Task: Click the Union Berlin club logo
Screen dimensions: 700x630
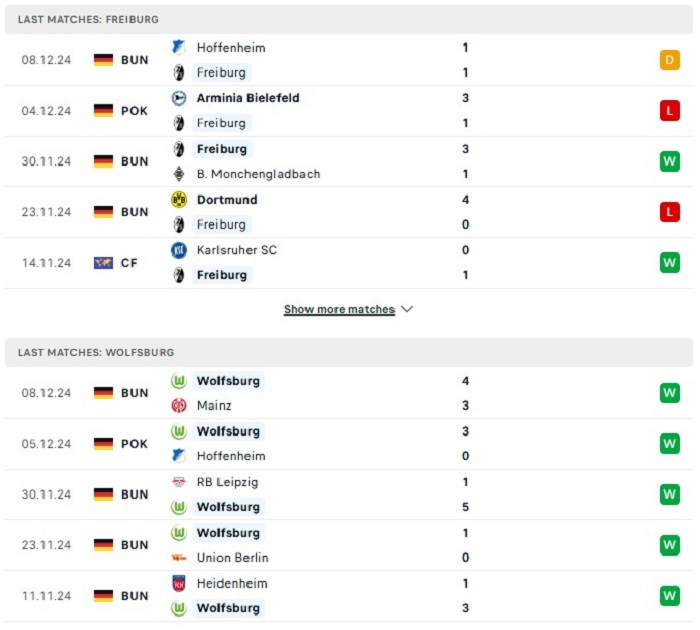Action: click(x=179, y=558)
